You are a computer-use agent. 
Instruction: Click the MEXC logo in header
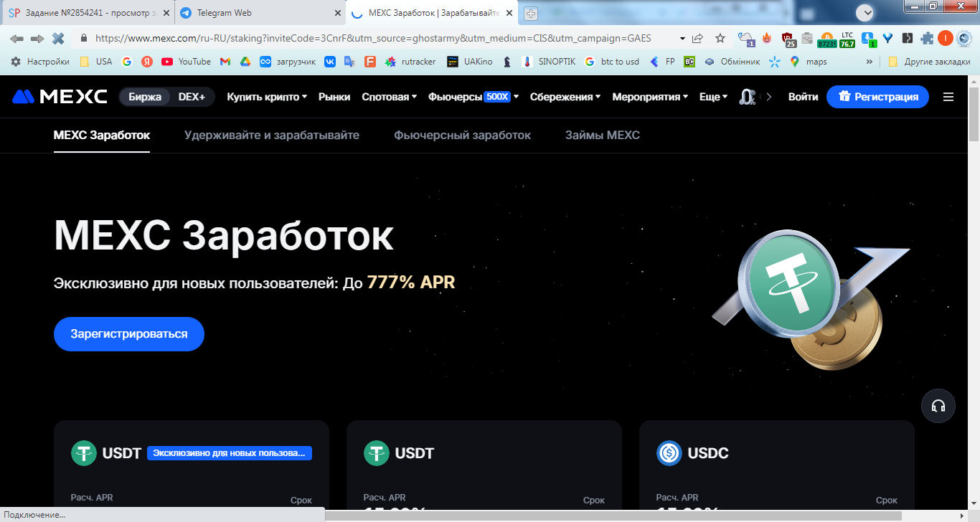coord(60,97)
